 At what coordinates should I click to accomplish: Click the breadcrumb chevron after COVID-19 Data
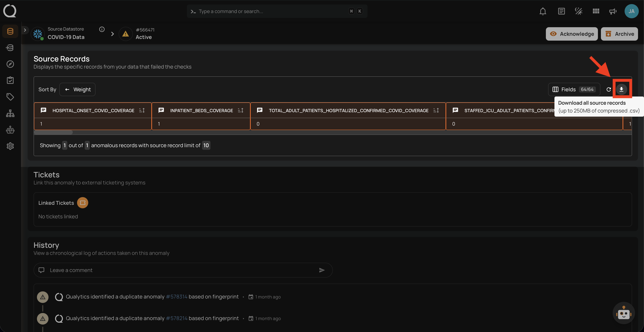click(112, 34)
